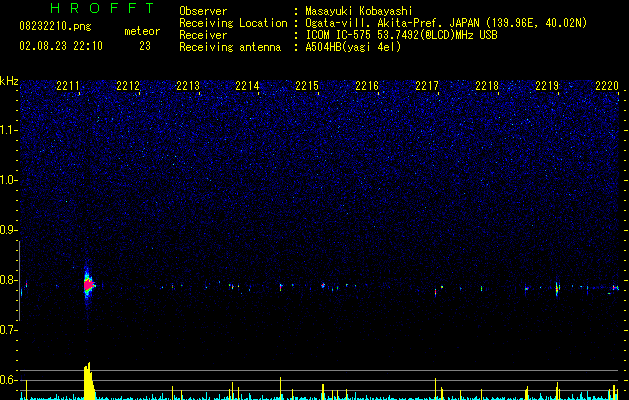Click the Receiver label

[x=203, y=35]
